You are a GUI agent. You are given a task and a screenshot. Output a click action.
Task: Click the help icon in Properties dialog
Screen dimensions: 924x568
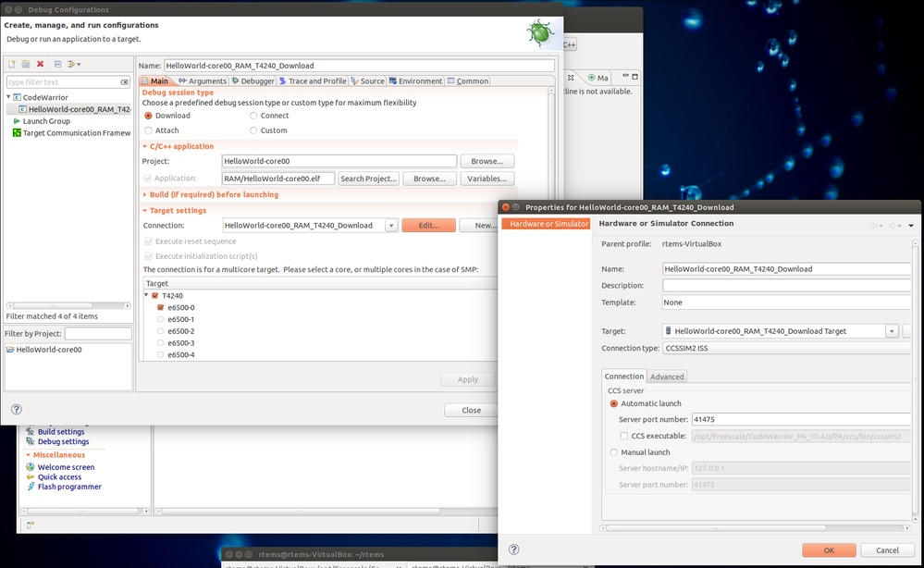pyautogui.click(x=514, y=549)
